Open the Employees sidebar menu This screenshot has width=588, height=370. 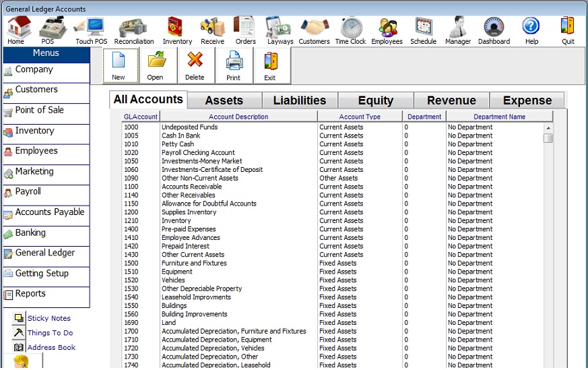[46, 154]
